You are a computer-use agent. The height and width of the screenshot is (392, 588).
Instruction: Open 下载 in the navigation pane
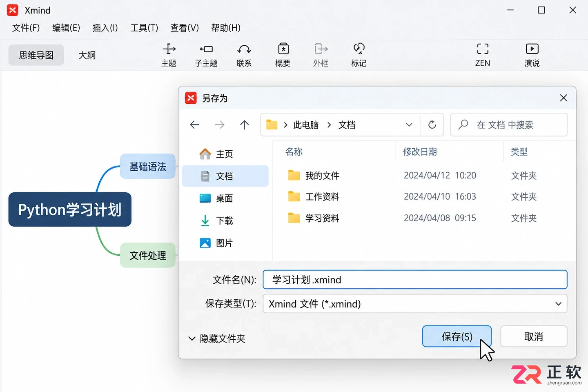click(225, 220)
